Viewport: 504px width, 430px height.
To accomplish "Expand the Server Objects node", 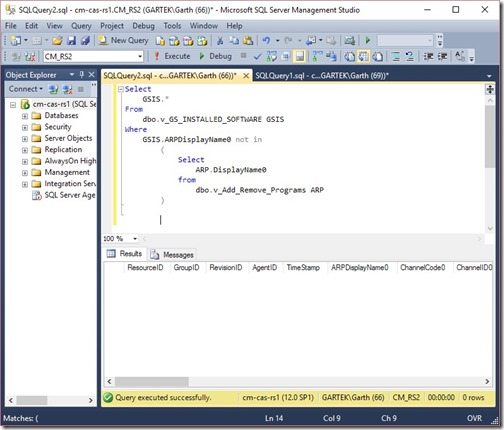I will click(x=25, y=139).
